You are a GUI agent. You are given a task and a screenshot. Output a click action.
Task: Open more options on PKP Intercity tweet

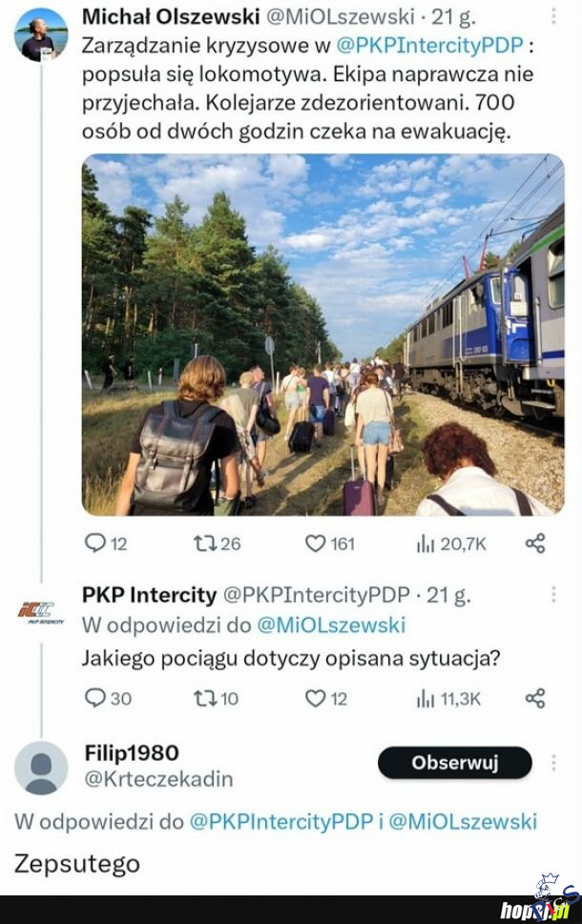point(553,595)
